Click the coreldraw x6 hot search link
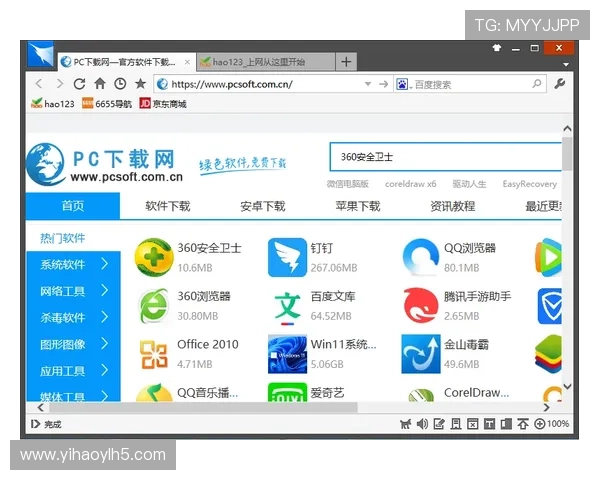The width and height of the screenshot is (600, 480). tap(411, 184)
